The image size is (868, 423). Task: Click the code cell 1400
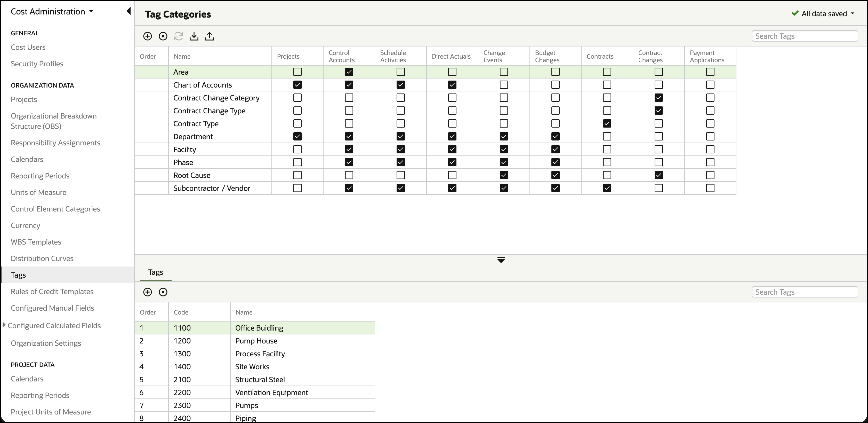pyautogui.click(x=199, y=367)
